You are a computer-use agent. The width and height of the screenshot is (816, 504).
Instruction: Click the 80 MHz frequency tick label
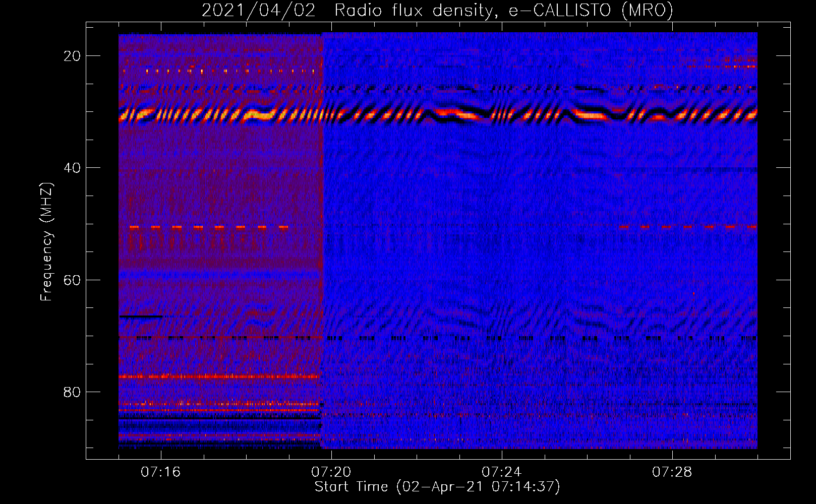coord(72,392)
